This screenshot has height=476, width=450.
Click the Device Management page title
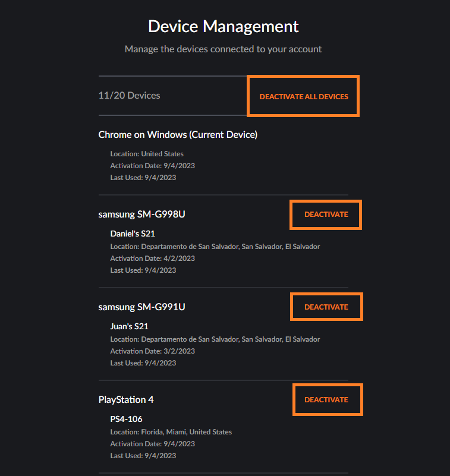click(x=223, y=26)
